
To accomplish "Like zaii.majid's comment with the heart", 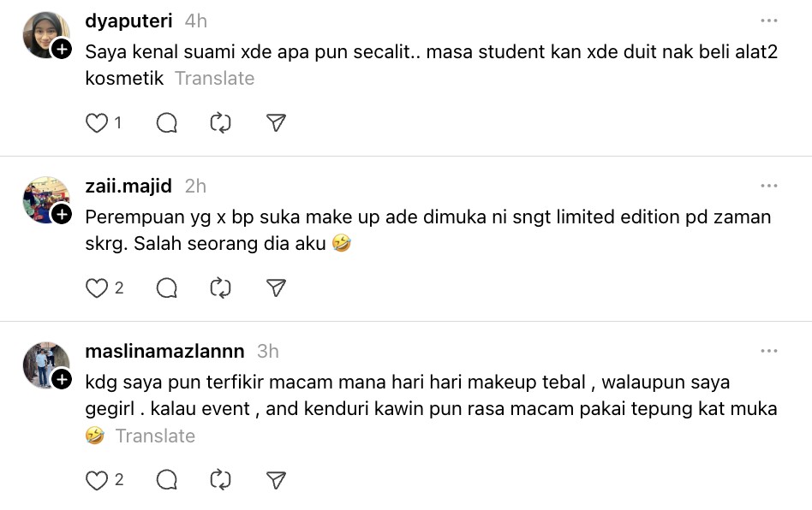I will [97, 288].
